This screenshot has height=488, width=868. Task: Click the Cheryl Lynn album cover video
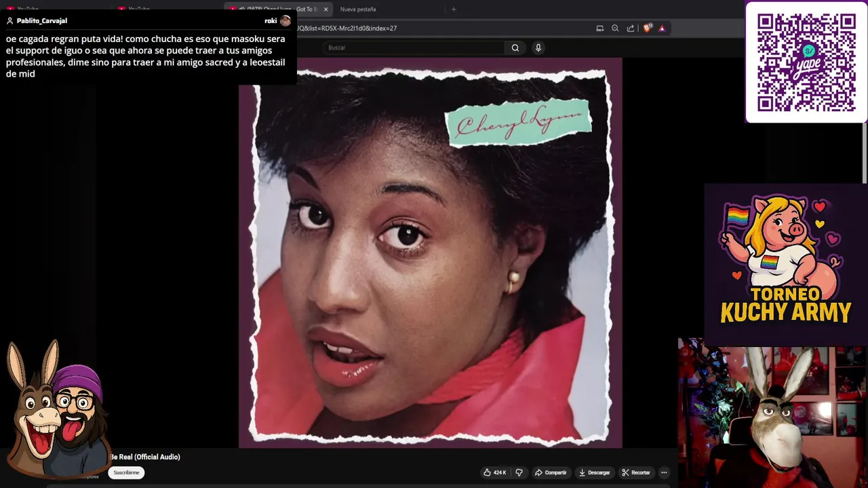point(430,252)
